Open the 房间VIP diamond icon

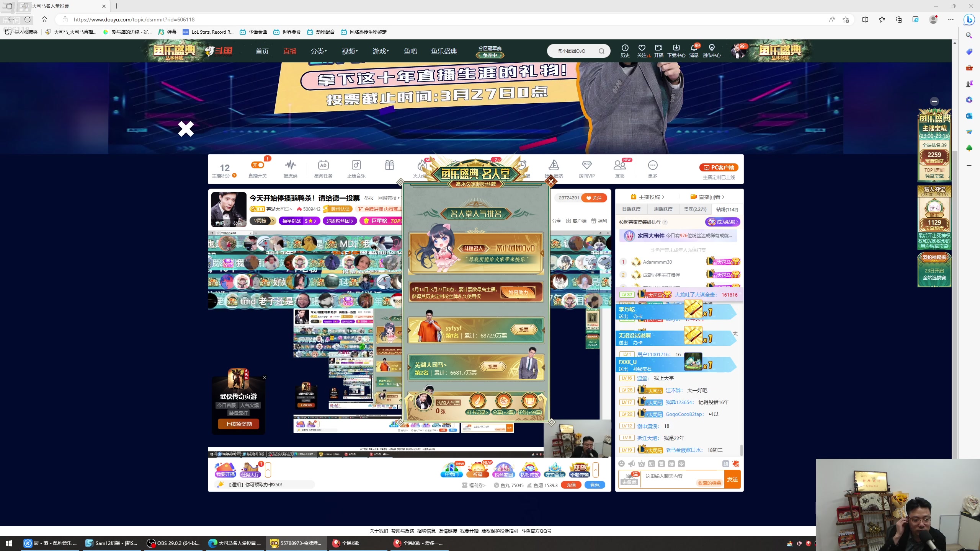click(586, 165)
